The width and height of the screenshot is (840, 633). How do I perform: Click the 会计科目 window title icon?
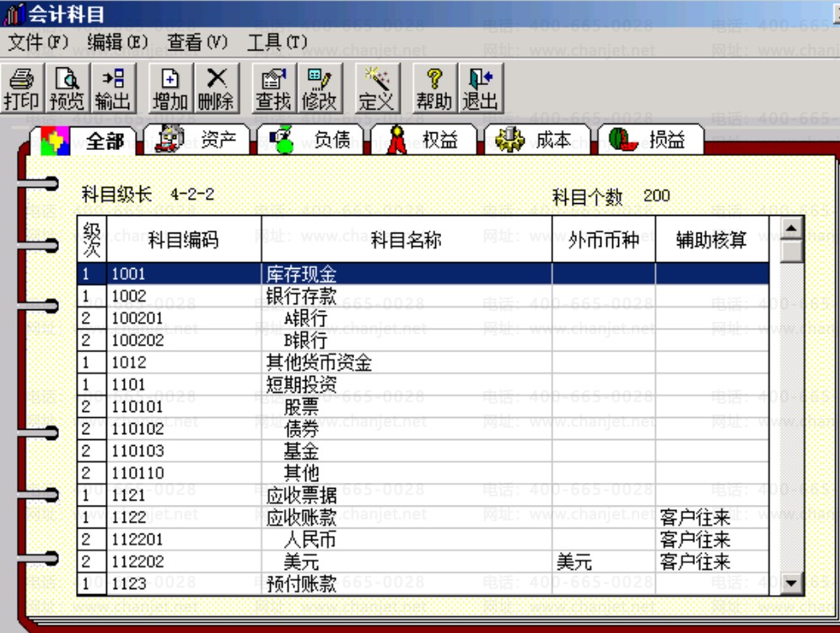[x=13, y=14]
